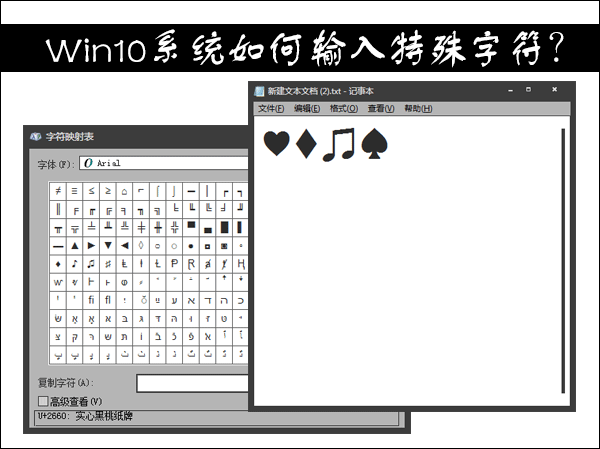Screen dimensions: 600x449
Task: Select the fl ligature character cell
Action: pyautogui.click(x=108, y=300)
